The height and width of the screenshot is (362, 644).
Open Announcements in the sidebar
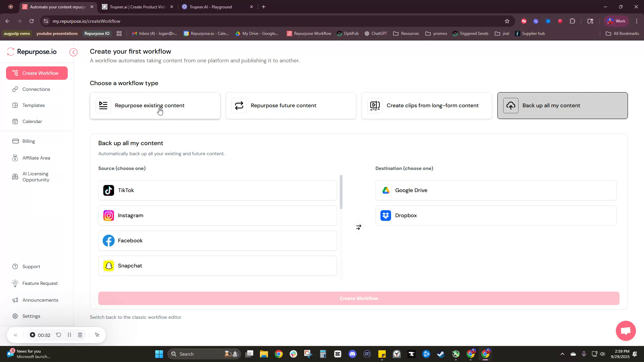point(40,300)
